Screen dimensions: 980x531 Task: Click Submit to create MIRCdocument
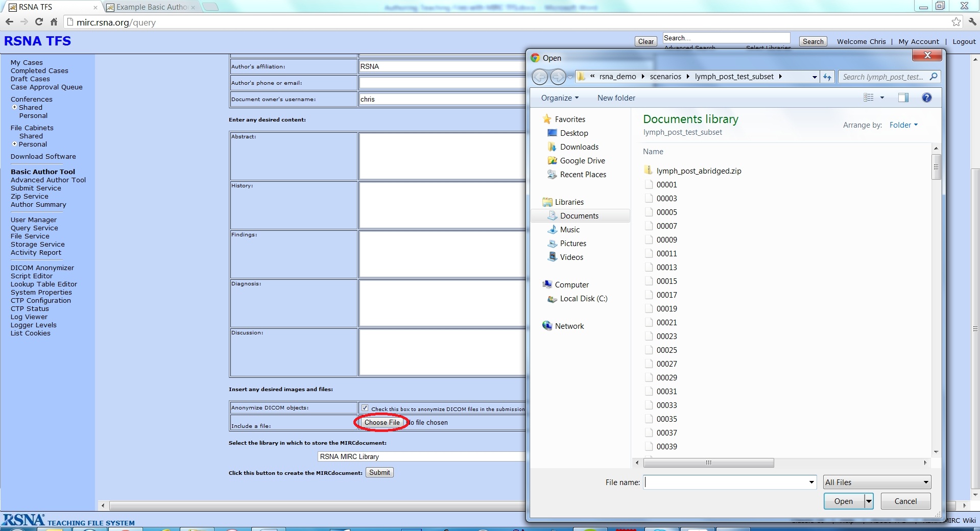(x=379, y=473)
